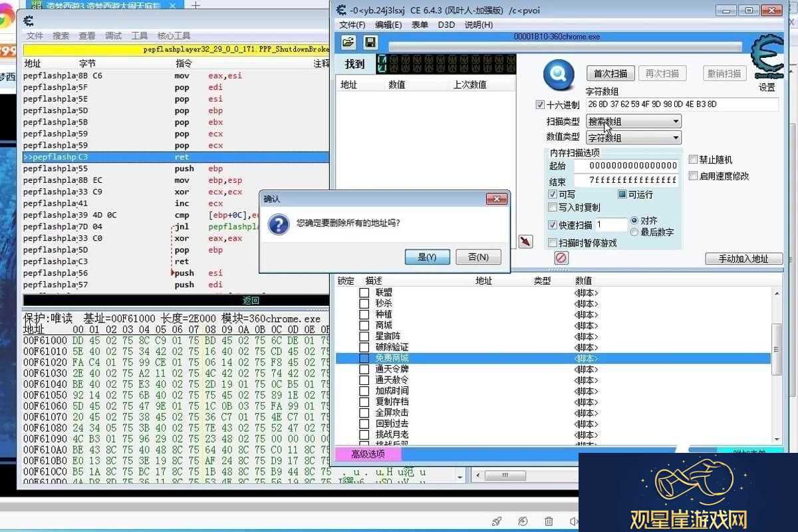Enable the 写入时复制 checkbox
Screen dimensions: 798x532
coord(553,208)
